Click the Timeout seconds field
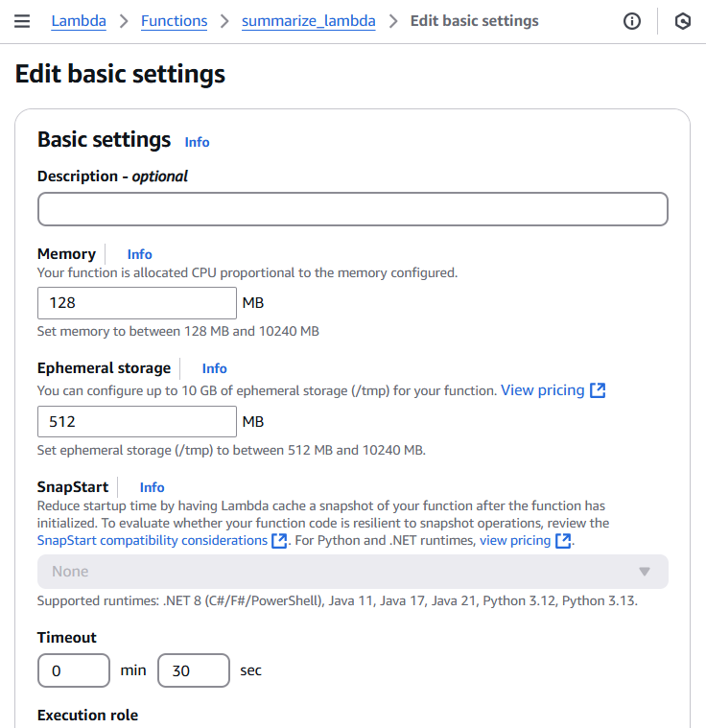Viewport: 706px width, 728px height. pyautogui.click(x=193, y=670)
